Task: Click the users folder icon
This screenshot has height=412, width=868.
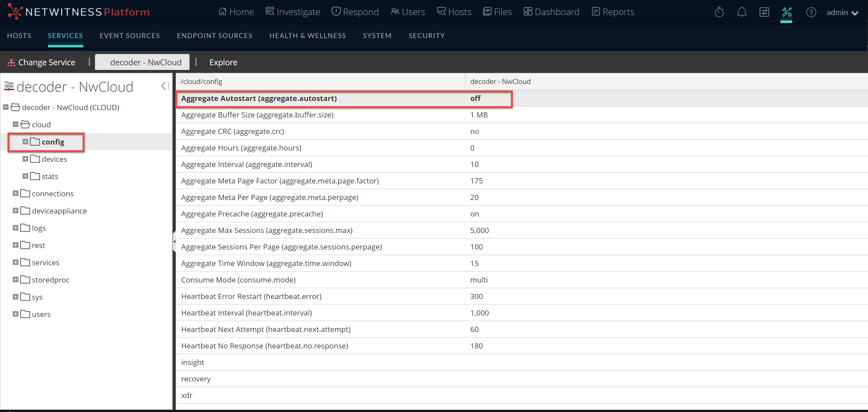Action: (25, 314)
